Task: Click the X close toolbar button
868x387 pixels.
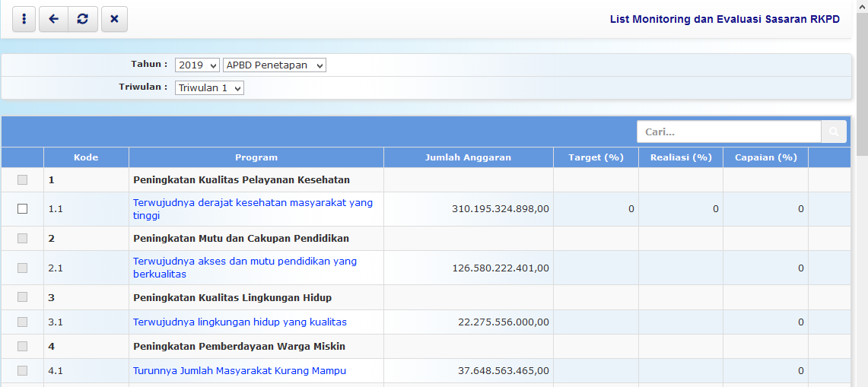Action: coord(114,19)
